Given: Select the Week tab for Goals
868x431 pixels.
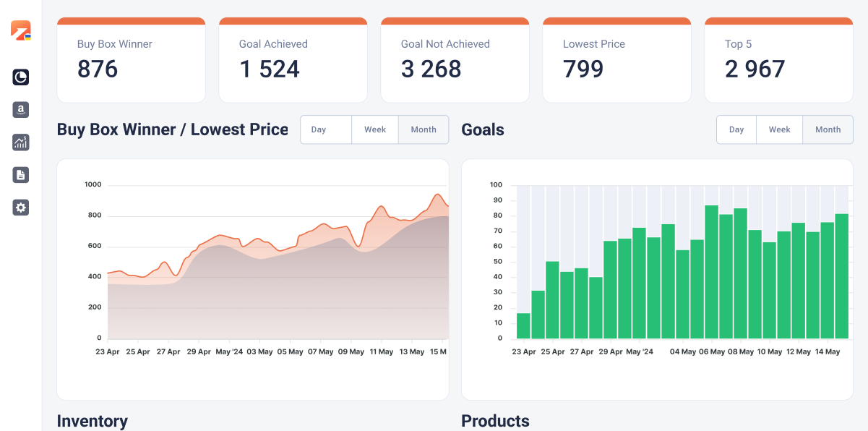Looking at the screenshot, I should tap(779, 129).
